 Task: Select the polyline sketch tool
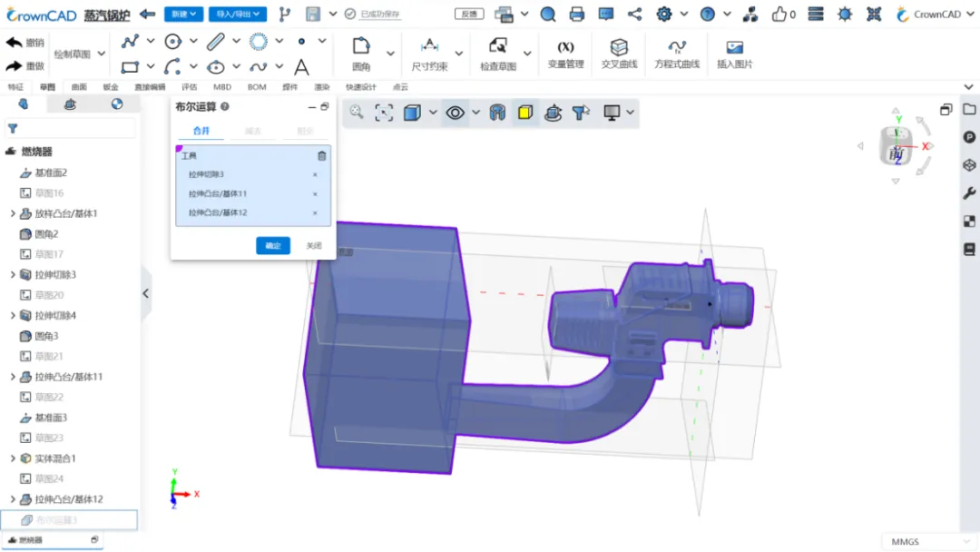pyautogui.click(x=130, y=41)
